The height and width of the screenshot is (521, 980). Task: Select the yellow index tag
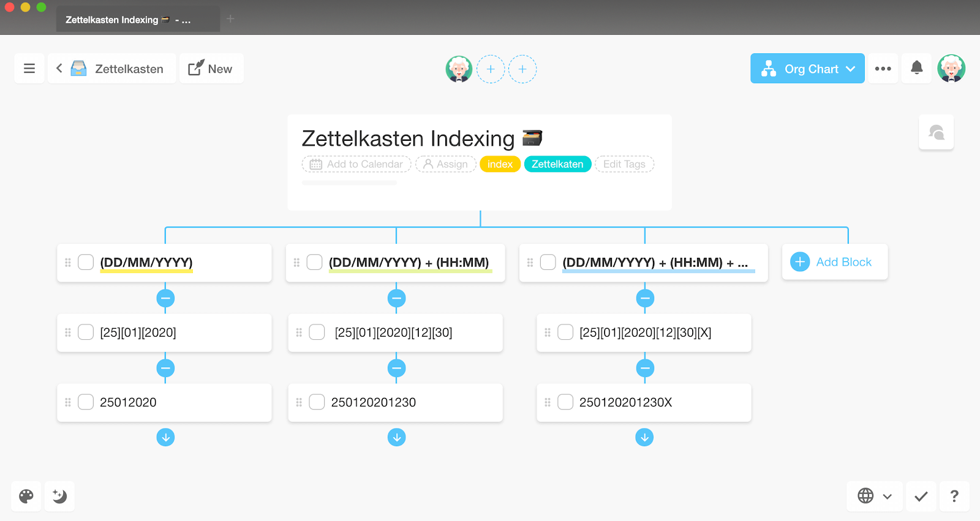coord(500,164)
